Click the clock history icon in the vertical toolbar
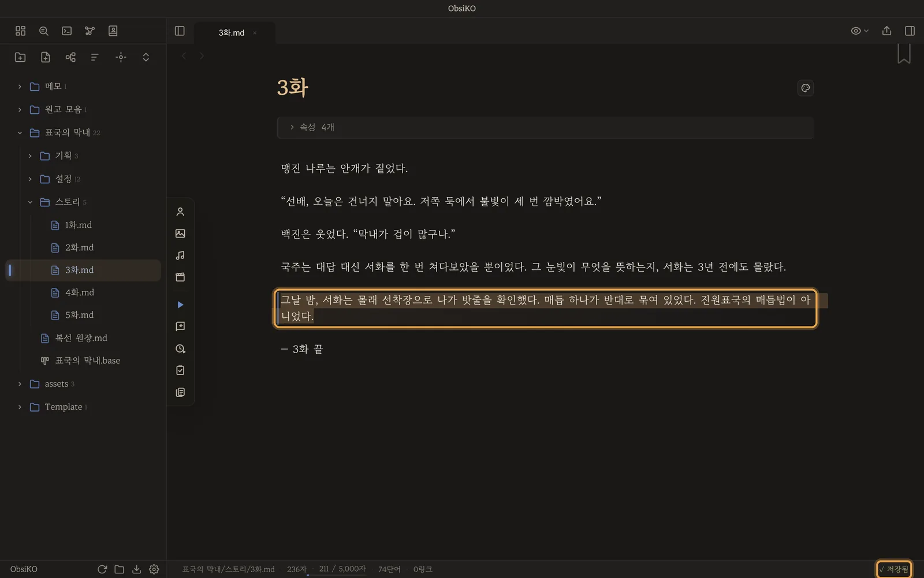This screenshot has height=578, width=924. [180, 349]
